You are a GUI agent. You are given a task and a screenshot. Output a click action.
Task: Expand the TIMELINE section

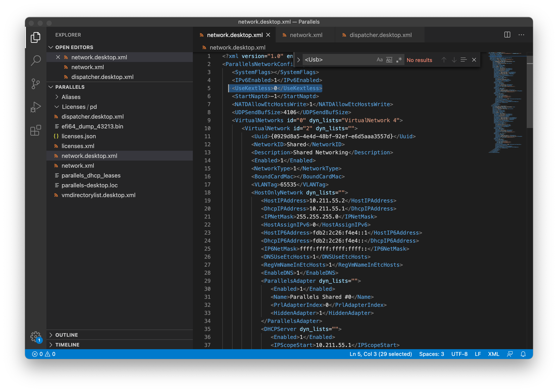pyautogui.click(x=119, y=345)
